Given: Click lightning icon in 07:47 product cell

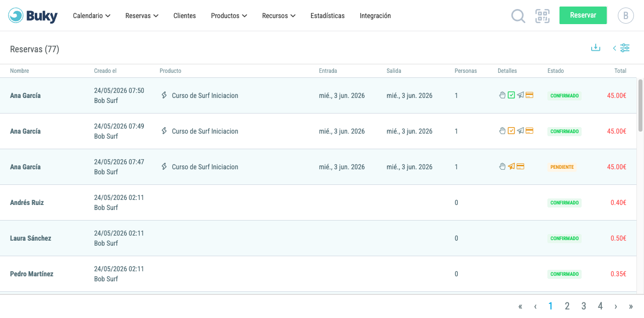Looking at the screenshot, I should tap(164, 166).
